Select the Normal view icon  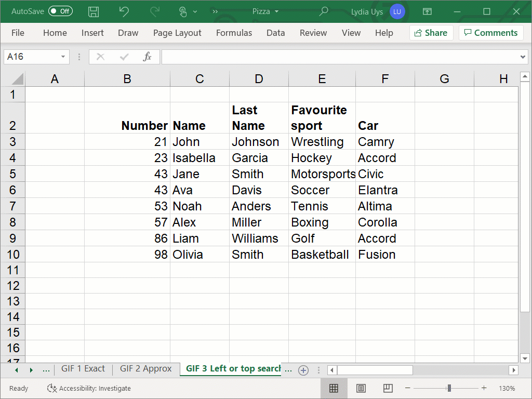click(334, 388)
